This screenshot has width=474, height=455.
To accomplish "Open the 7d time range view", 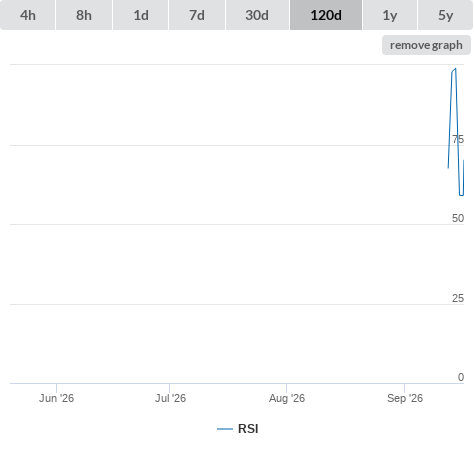I will [x=197, y=15].
